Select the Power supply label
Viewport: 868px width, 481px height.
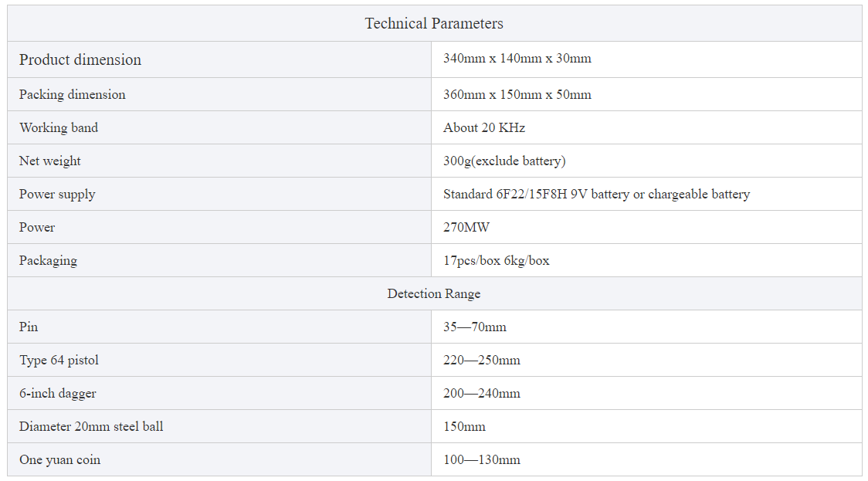pyautogui.click(x=57, y=195)
